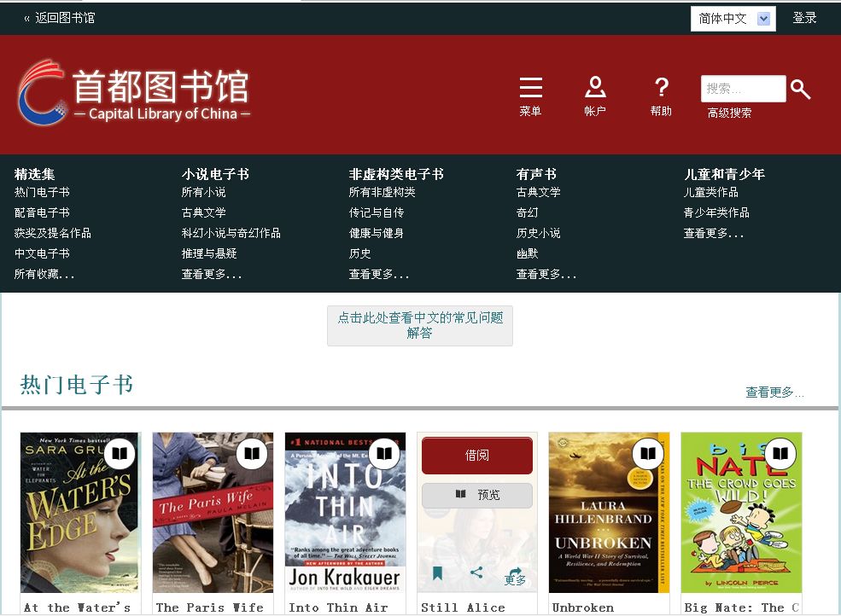Screen dimensions: 841x616
Task: Click the share icon on Still Alice
Action: point(476,573)
